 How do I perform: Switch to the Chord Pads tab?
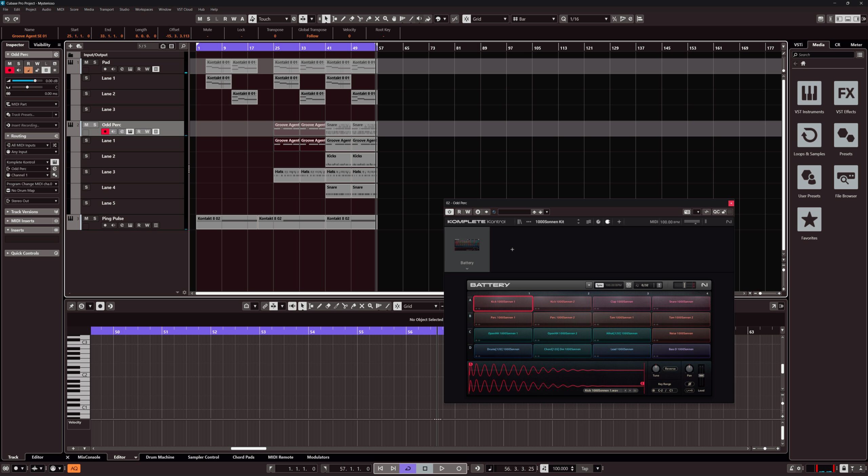click(243, 457)
